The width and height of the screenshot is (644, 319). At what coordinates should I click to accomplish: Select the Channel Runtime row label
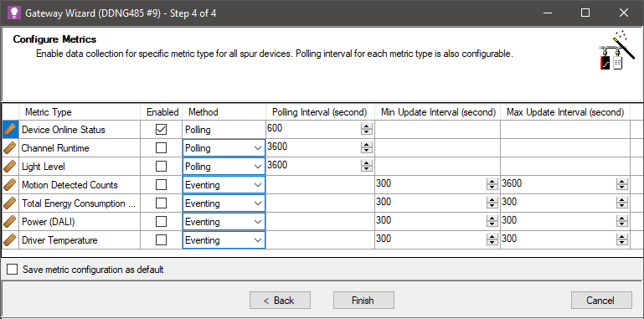click(x=55, y=148)
